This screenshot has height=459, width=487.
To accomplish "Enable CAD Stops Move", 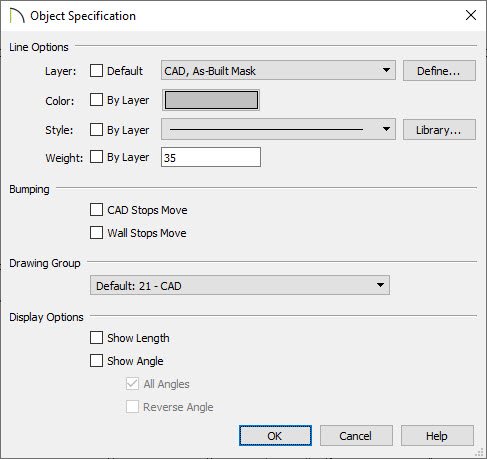I will (96, 210).
